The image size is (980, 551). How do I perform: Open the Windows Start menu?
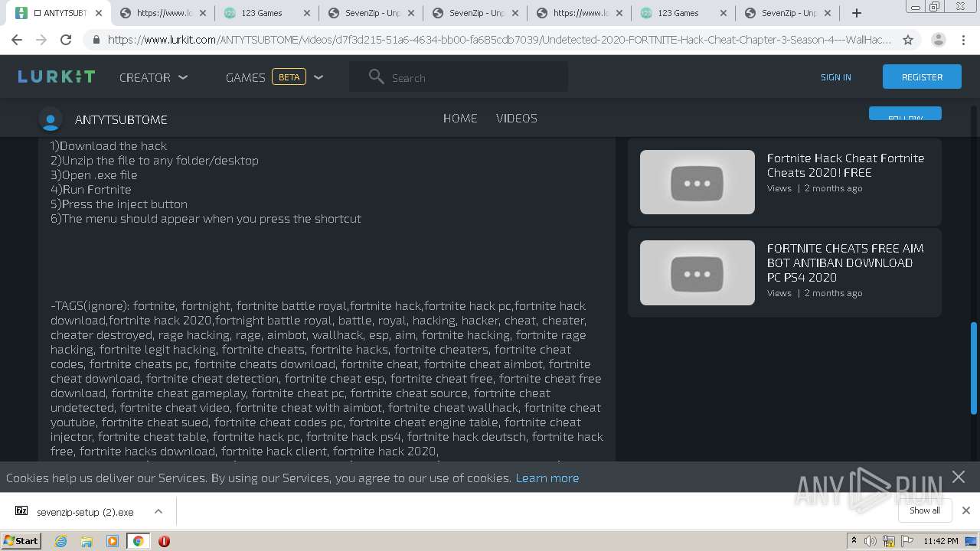21,540
